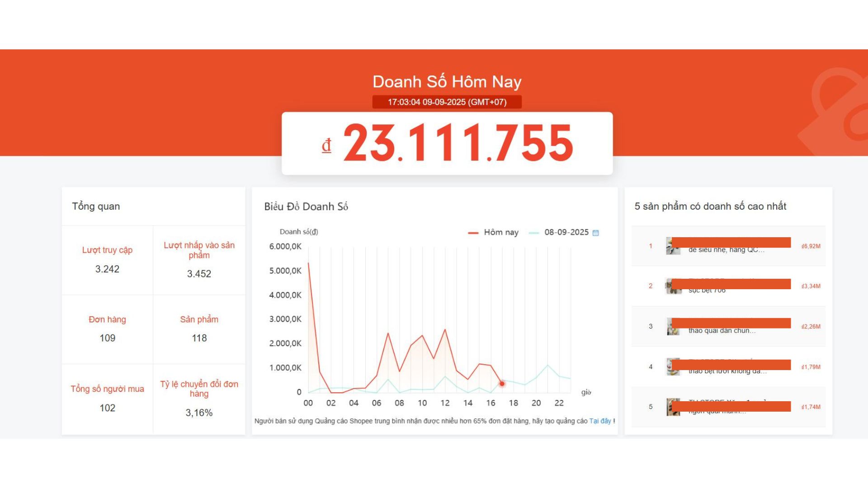Screen dimensions: 868x488
Task: Click the red data point on chart
Action: coord(502,384)
